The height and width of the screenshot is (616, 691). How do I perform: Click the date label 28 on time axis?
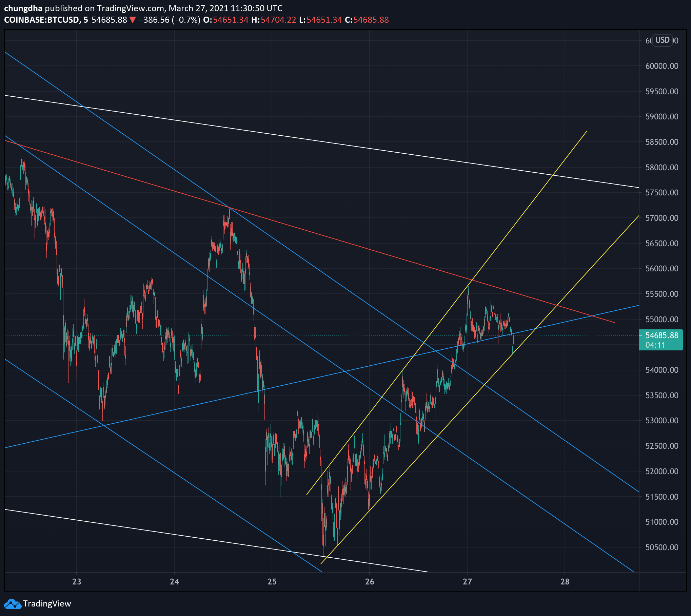(565, 581)
